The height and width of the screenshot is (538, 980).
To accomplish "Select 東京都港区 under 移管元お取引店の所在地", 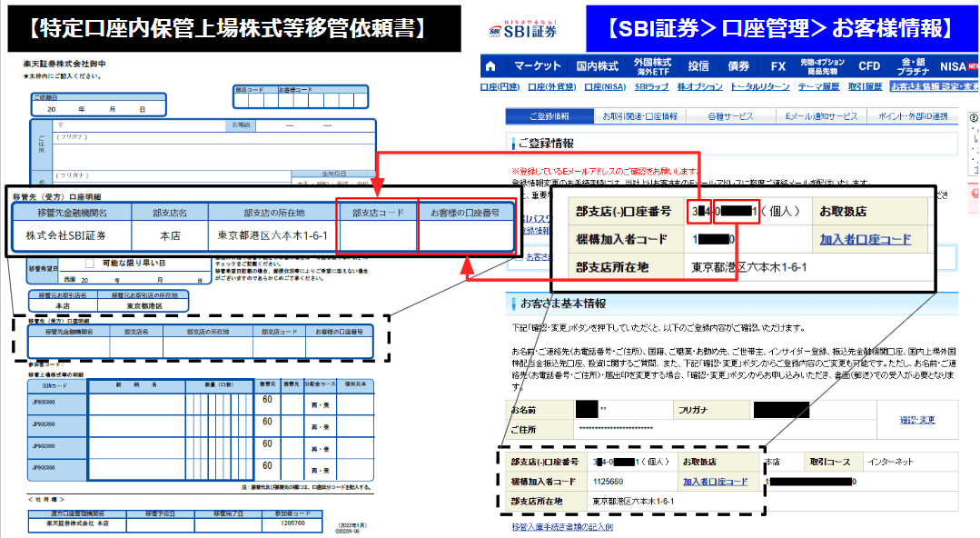I will coord(144,306).
